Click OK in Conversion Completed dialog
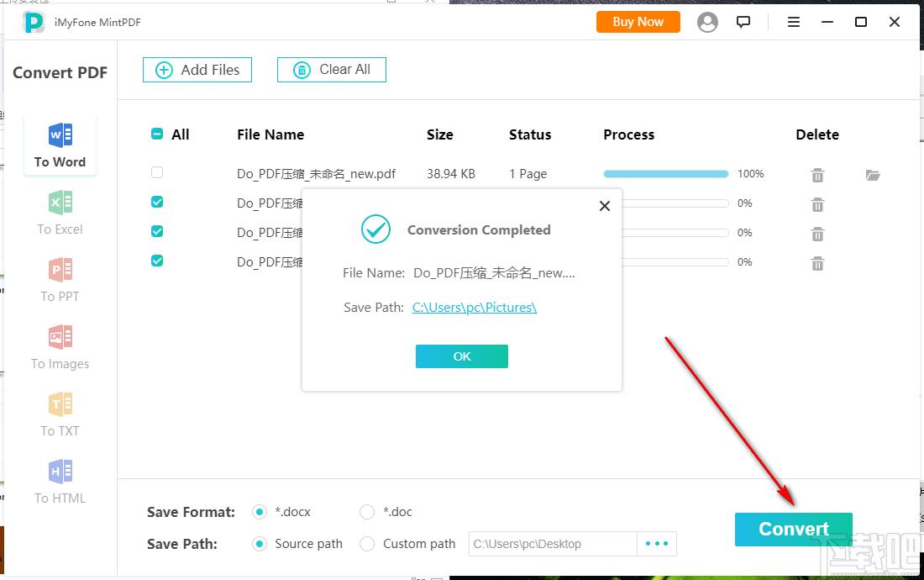924x580 pixels. [x=462, y=356]
